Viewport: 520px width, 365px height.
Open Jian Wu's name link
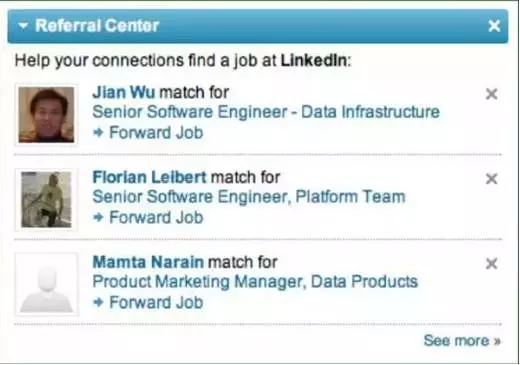pyautogui.click(x=124, y=92)
